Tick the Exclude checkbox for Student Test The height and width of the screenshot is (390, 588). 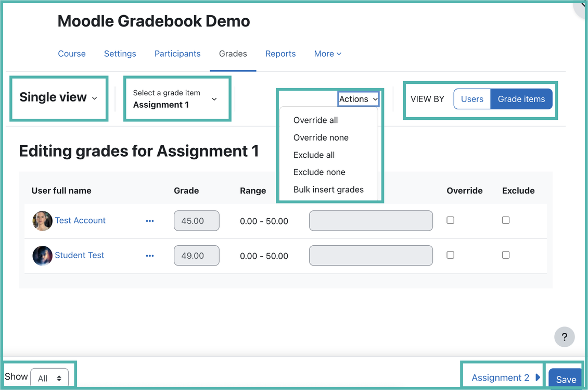(506, 255)
